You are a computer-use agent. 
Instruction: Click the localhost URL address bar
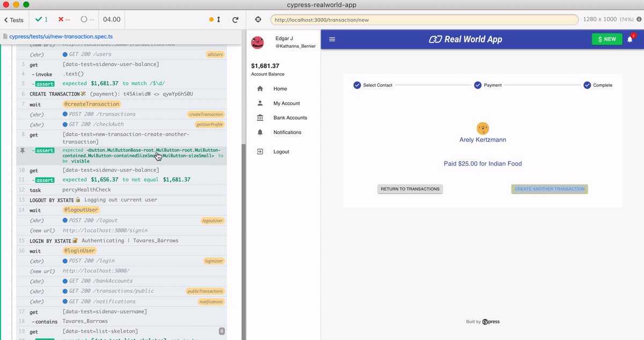point(424,20)
